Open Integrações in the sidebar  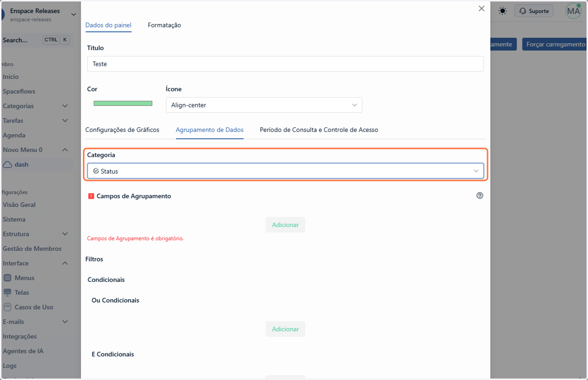point(20,337)
